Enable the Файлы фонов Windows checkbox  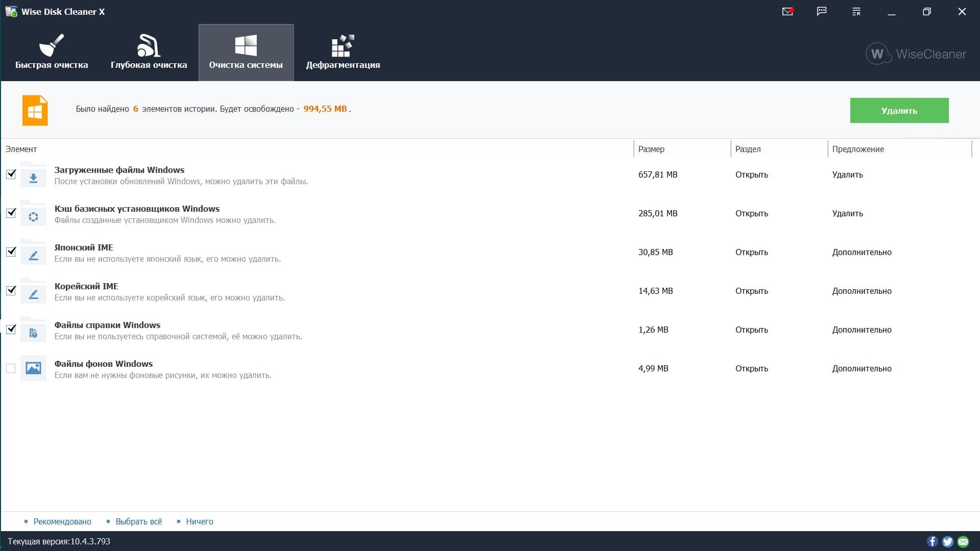(11, 368)
